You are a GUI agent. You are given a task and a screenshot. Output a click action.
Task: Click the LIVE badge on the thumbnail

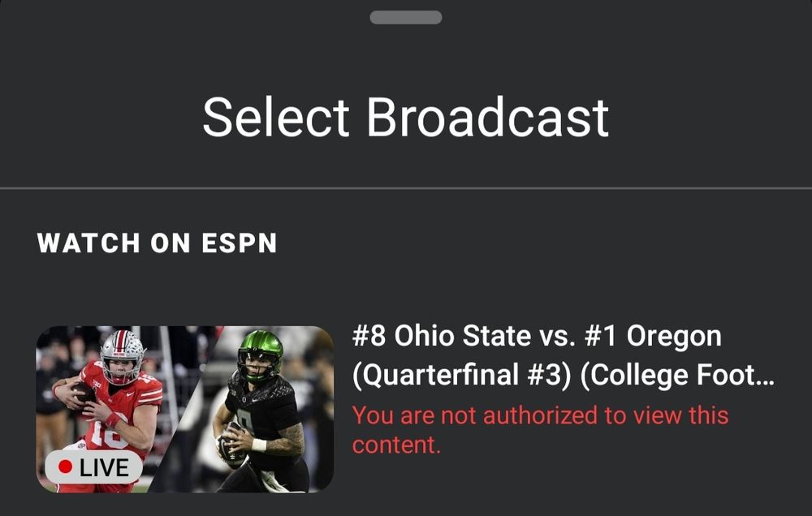pos(93,467)
